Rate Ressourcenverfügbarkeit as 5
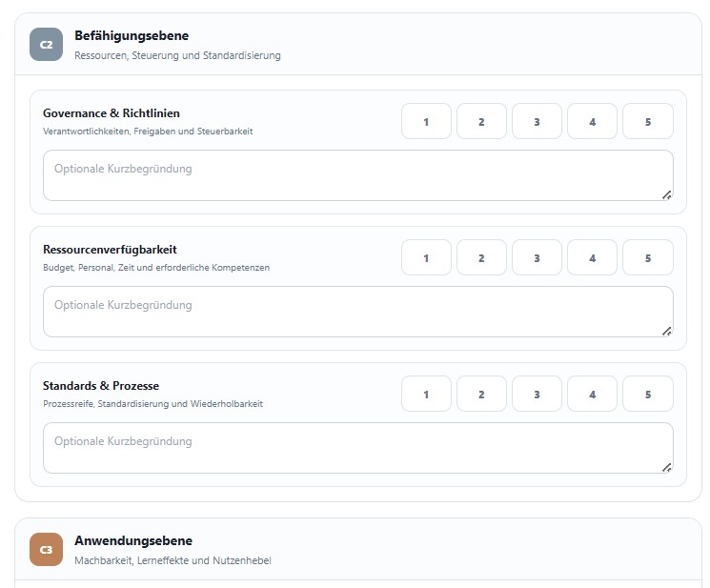Image resolution: width=710 pixels, height=588 pixels. point(647,257)
